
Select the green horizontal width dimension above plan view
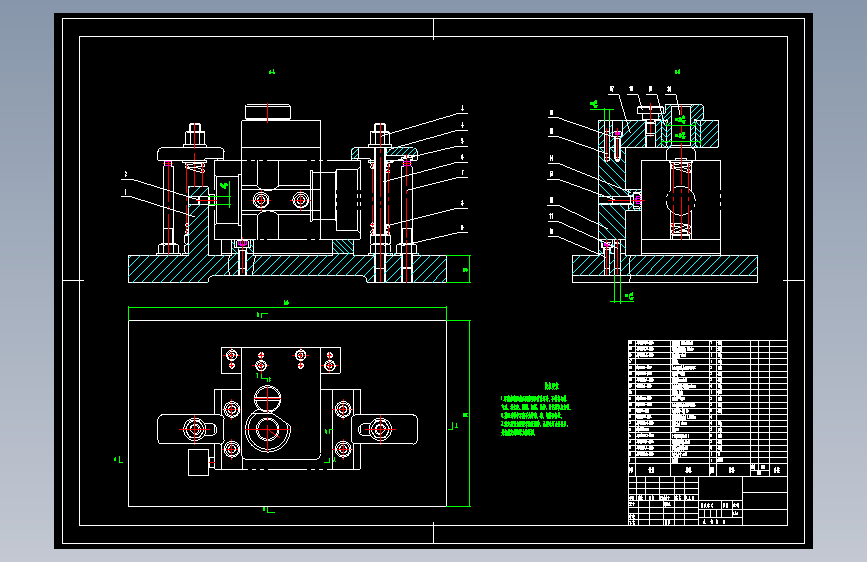pos(288,306)
